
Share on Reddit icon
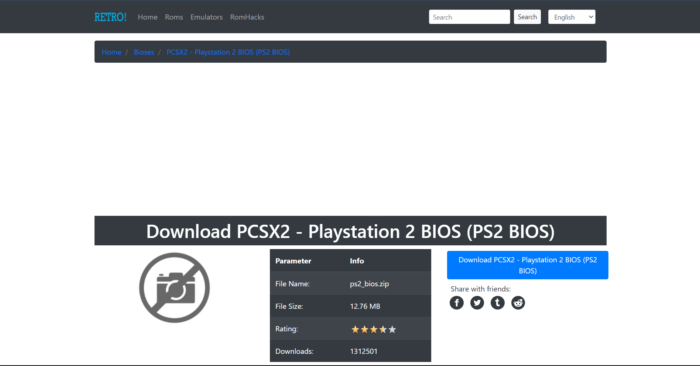(518, 303)
